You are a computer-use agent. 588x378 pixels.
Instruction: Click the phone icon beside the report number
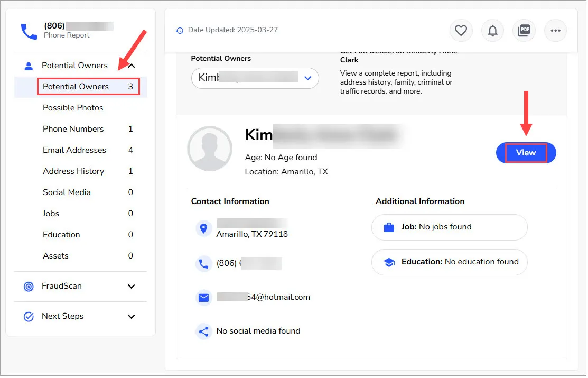(x=29, y=31)
